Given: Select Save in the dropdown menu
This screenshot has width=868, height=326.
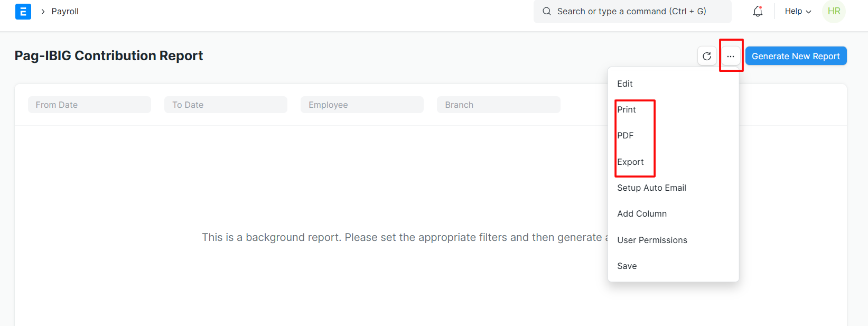Looking at the screenshot, I should point(673,266).
